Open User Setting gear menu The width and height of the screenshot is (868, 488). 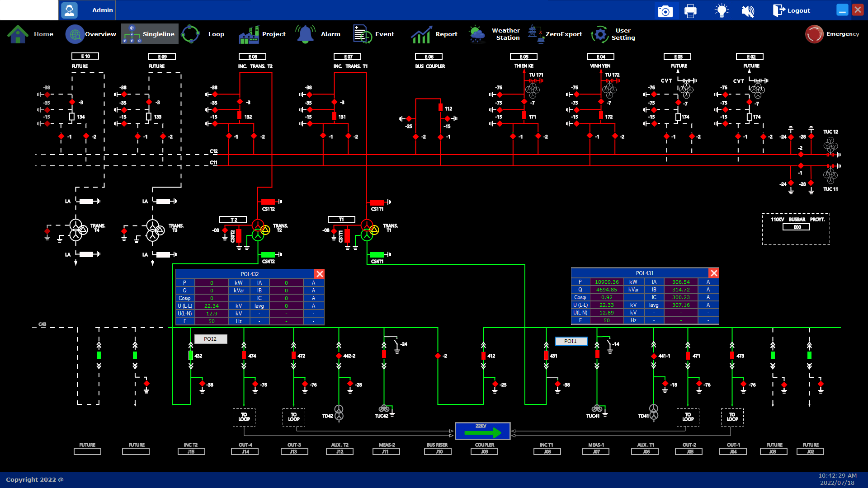pyautogui.click(x=613, y=34)
